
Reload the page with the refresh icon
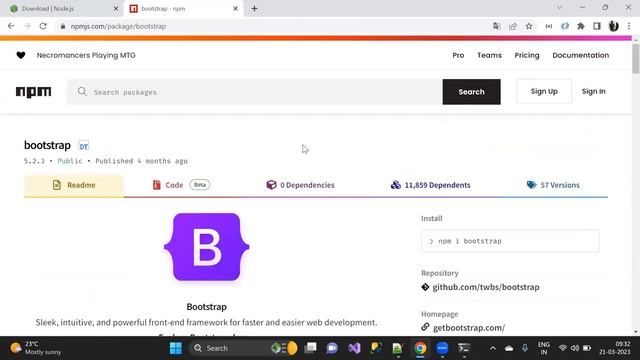[43, 26]
